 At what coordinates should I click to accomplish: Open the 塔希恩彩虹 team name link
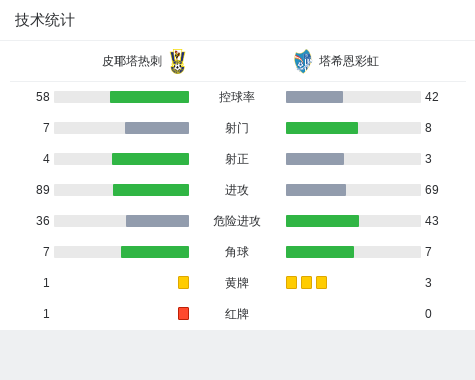click(349, 61)
